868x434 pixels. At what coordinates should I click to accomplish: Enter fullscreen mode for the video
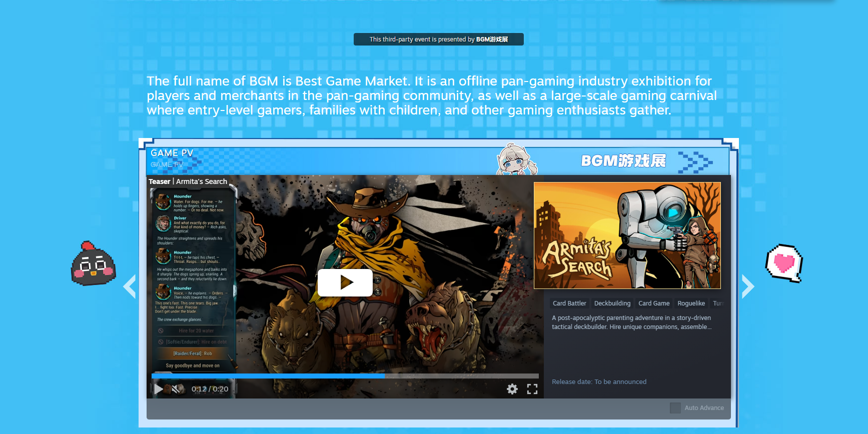pyautogui.click(x=532, y=389)
